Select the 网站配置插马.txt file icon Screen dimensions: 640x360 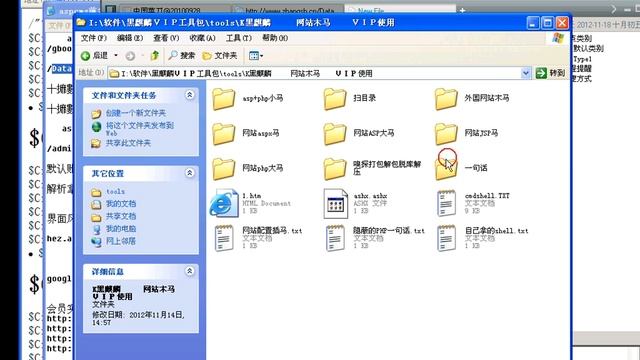(x=224, y=238)
